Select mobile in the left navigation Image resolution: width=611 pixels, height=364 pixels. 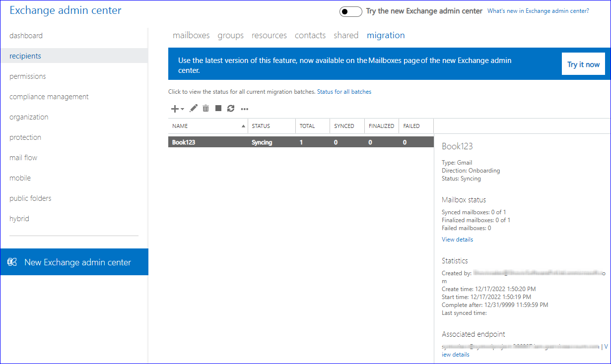click(20, 178)
